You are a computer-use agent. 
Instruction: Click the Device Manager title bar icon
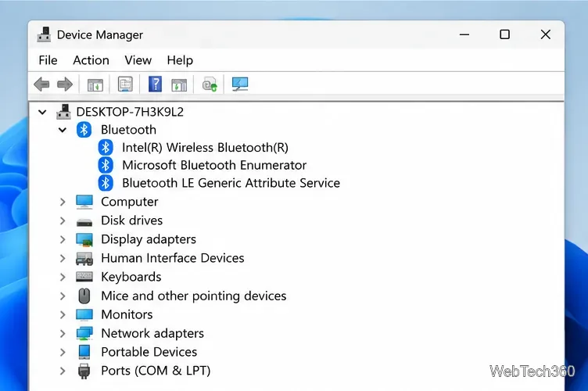(x=44, y=34)
